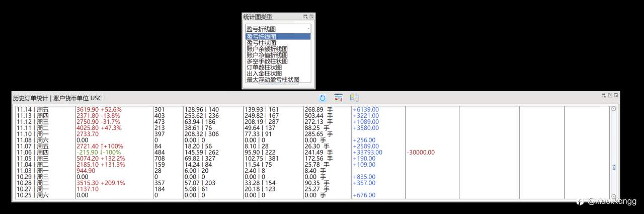Click the edit icon of 历史订单统计 panel header
The width and height of the screenshot is (644, 214).
pyautogui.click(x=610, y=95)
